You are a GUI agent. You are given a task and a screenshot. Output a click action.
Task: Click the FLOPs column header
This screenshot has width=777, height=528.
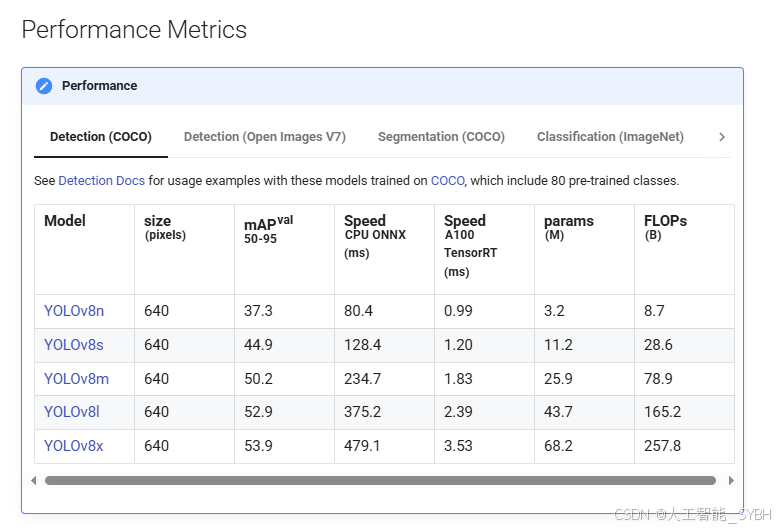pyautogui.click(x=665, y=221)
